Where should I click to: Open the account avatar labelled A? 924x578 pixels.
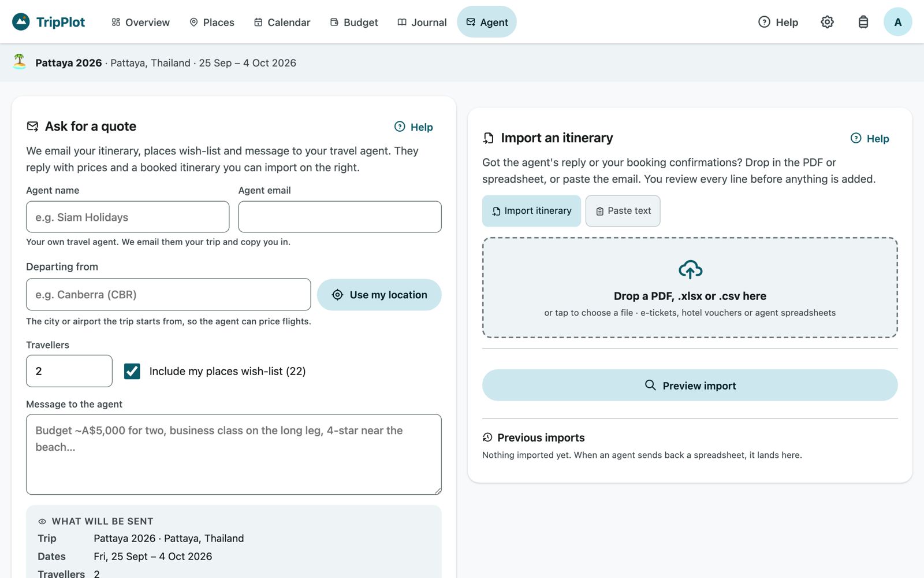[897, 22]
